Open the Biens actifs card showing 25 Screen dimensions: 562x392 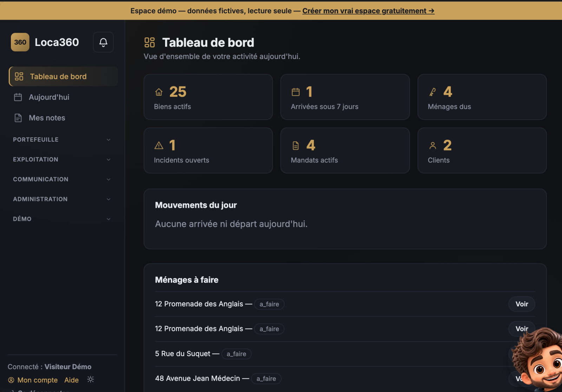click(208, 97)
